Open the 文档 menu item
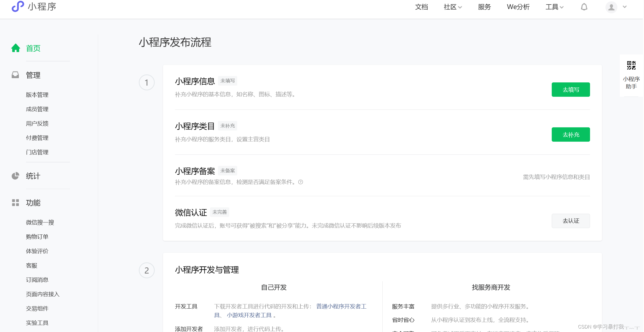The width and height of the screenshot is (644, 332). [421, 7]
